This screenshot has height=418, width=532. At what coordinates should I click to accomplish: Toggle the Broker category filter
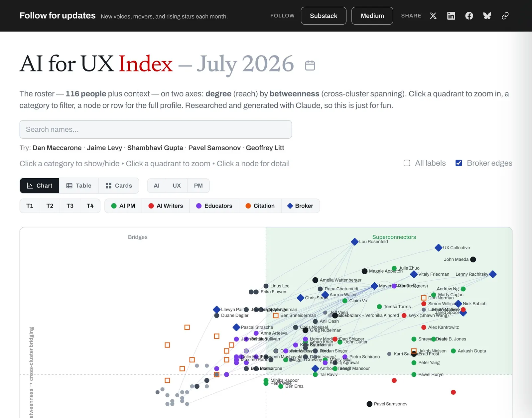click(x=300, y=206)
